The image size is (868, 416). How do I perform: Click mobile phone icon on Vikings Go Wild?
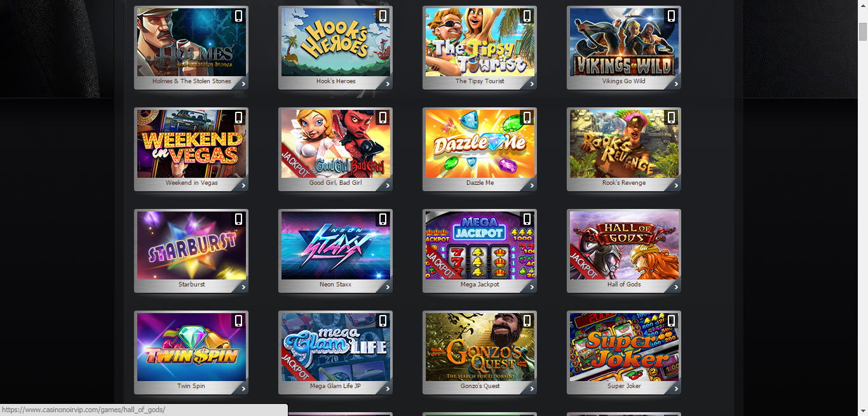(x=672, y=16)
